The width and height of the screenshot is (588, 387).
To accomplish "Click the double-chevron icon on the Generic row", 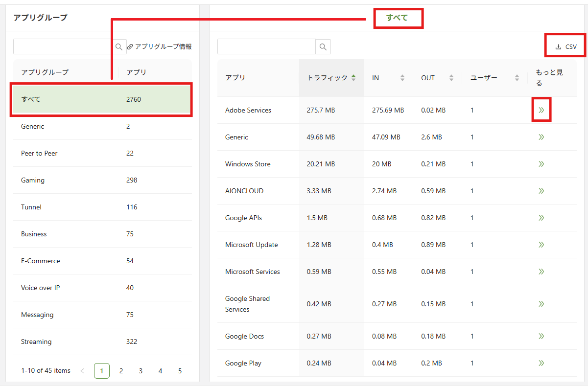I will pos(541,137).
